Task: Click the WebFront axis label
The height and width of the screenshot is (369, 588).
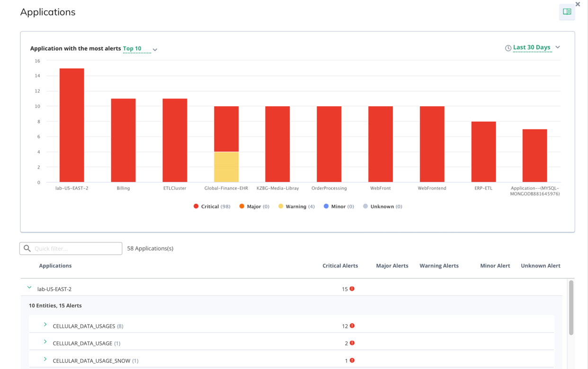Action: [x=381, y=188]
